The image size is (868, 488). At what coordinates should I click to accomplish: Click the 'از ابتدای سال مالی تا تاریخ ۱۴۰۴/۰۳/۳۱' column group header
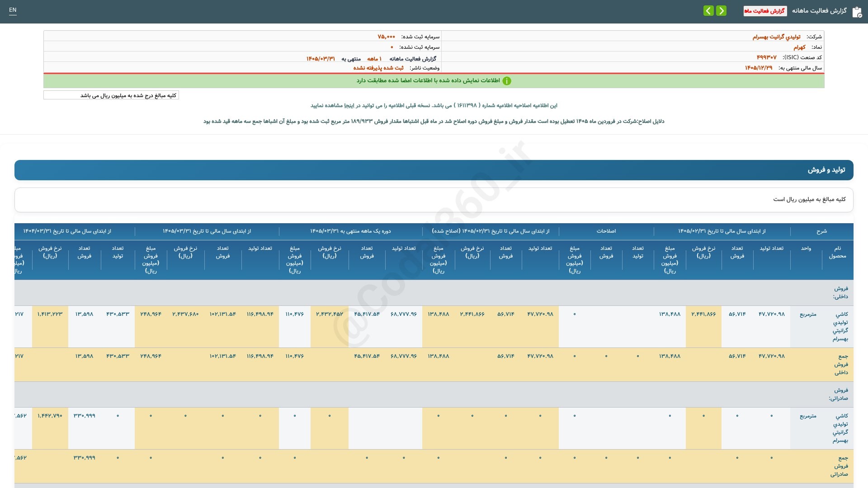click(67, 231)
